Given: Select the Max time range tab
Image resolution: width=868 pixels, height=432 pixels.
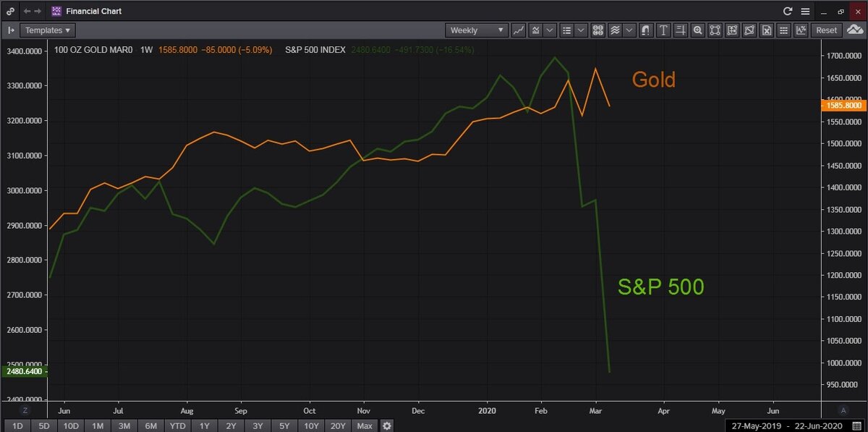Looking at the screenshot, I should (364, 425).
